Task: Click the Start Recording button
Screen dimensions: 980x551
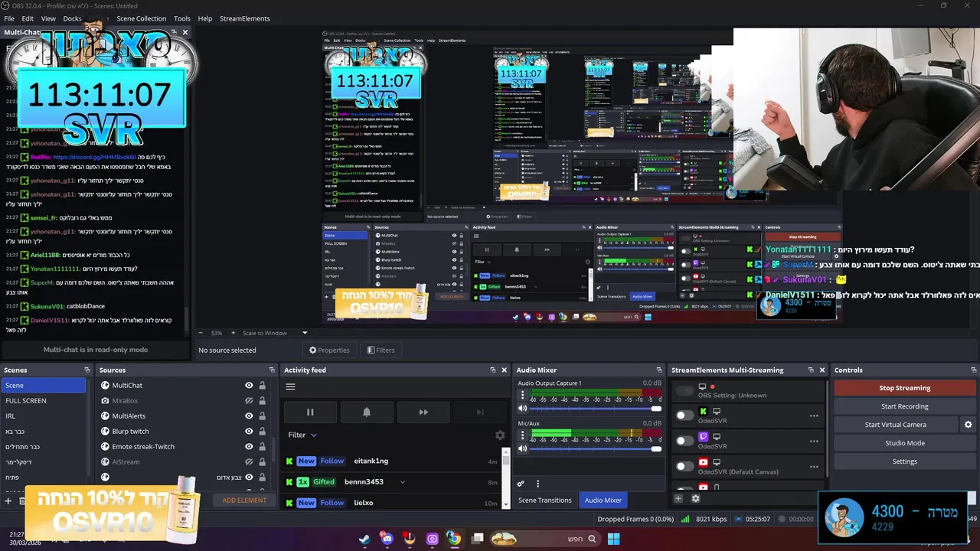Action: tap(904, 406)
